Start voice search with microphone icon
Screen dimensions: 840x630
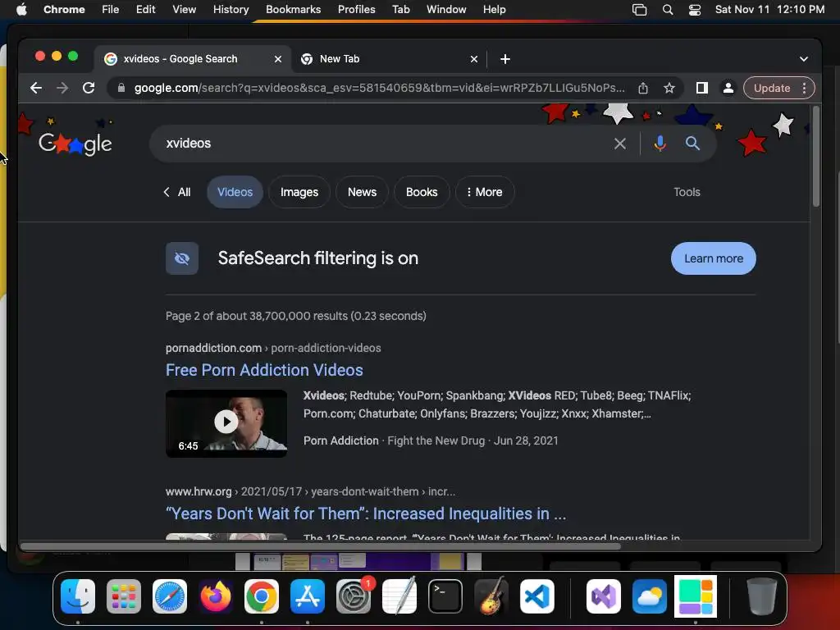[660, 143]
